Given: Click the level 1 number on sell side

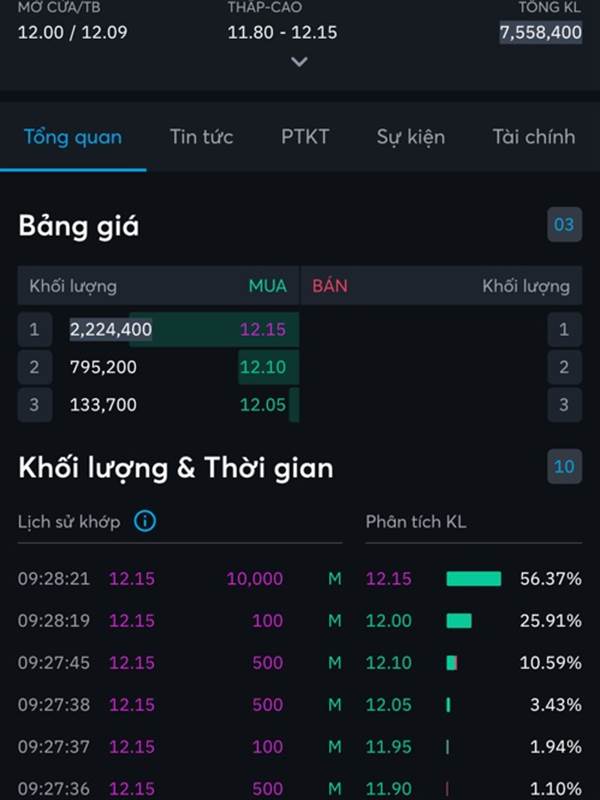Looking at the screenshot, I should click(x=564, y=329).
